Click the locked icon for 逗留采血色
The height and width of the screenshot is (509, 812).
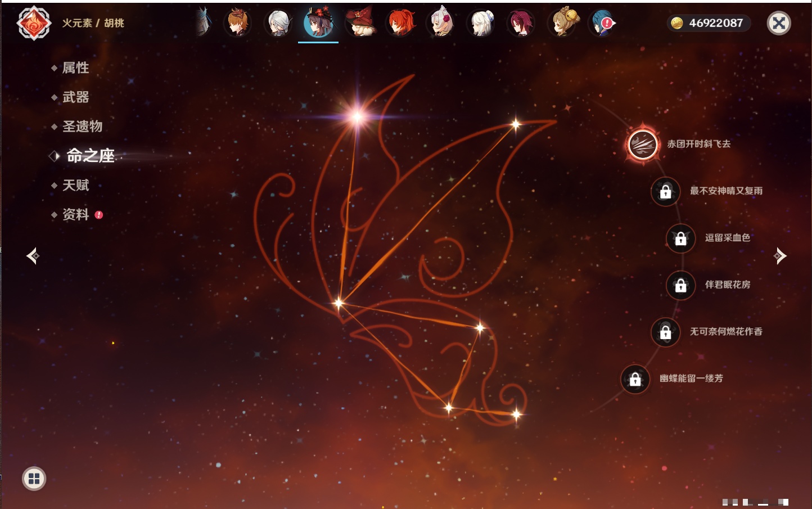[680, 238]
